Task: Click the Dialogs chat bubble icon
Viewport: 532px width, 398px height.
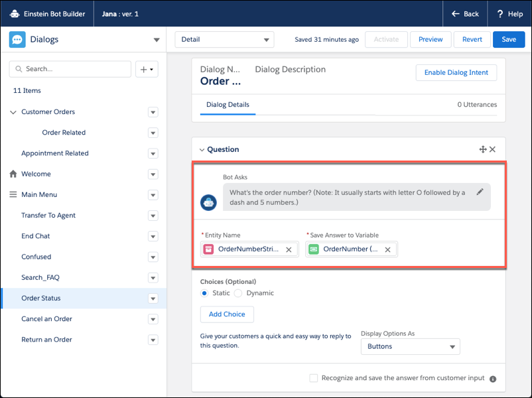Action: 17,39
